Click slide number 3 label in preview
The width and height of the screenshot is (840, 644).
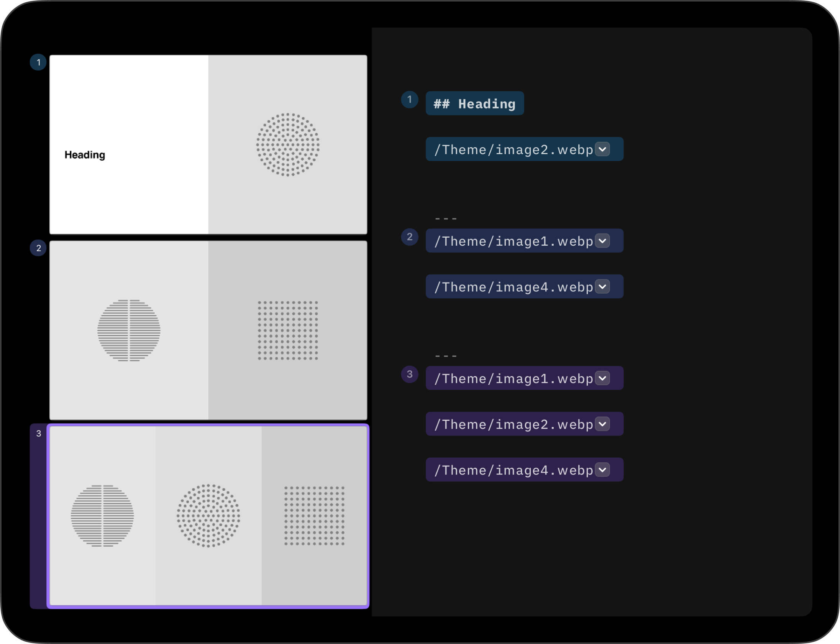[38, 434]
